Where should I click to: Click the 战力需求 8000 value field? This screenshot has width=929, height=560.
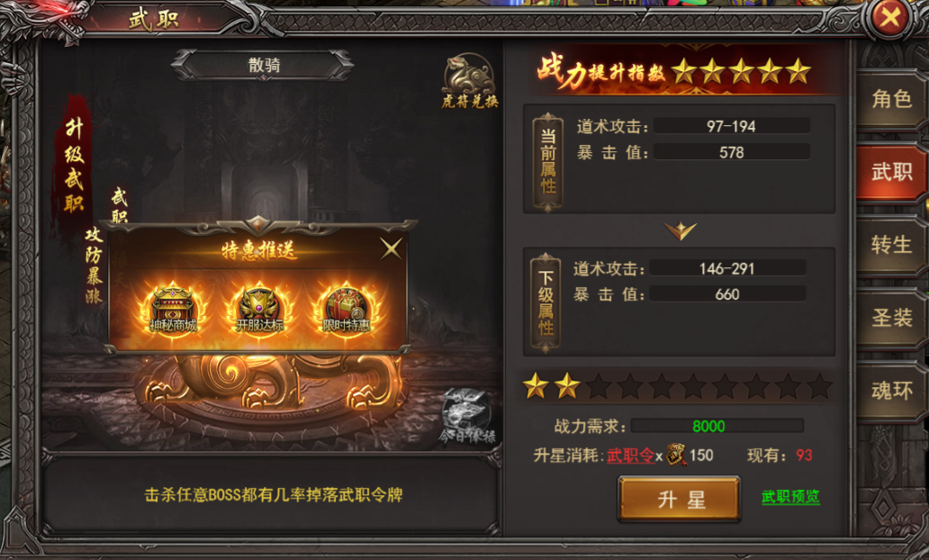pyautogui.click(x=717, y=426)
